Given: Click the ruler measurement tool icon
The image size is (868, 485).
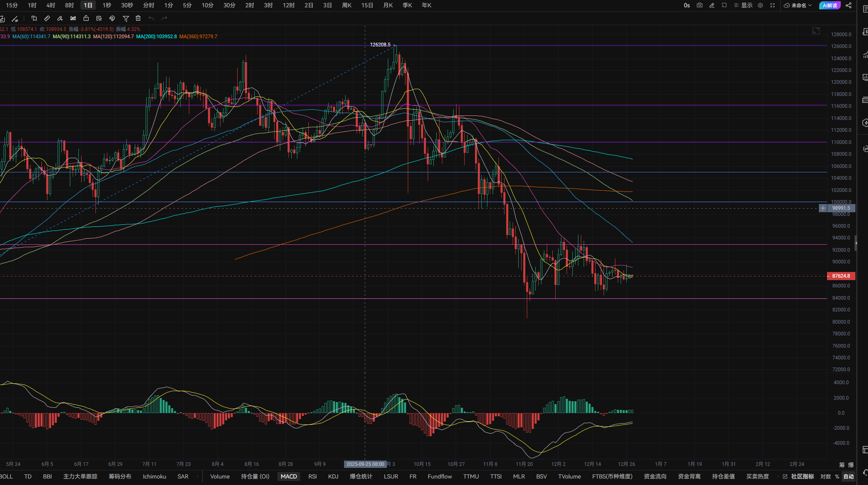Looking at the screenshot, I should (x=47, y=18).
